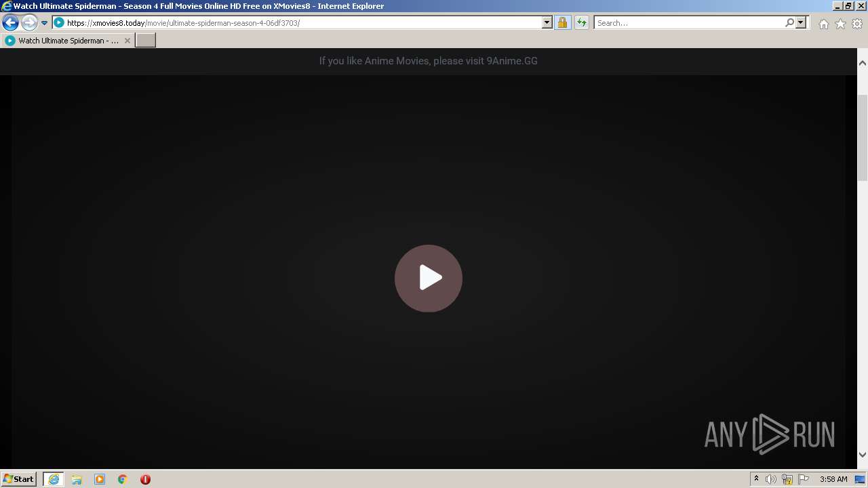The height and width of the screenshot is (488, 868).
Task: Play the video with center play button
Action: 429,278
